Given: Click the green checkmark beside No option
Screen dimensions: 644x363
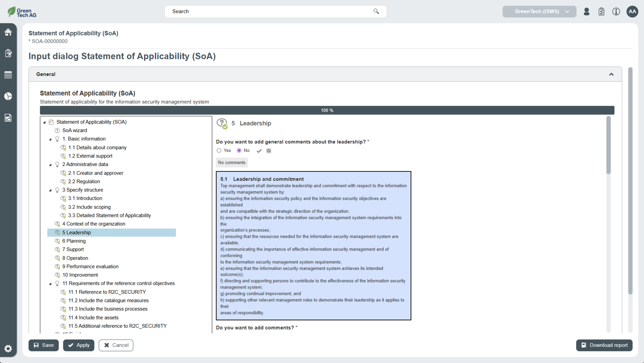Looking at the screenshot, I should coord(259,151).
